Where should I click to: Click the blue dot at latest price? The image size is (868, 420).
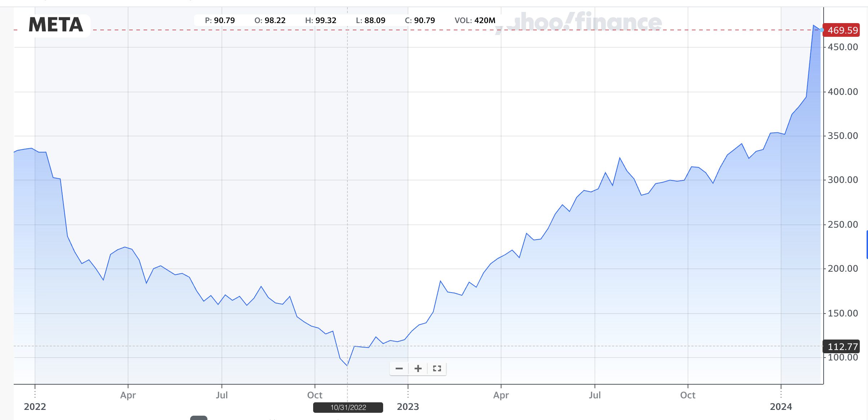click(822, 30)
